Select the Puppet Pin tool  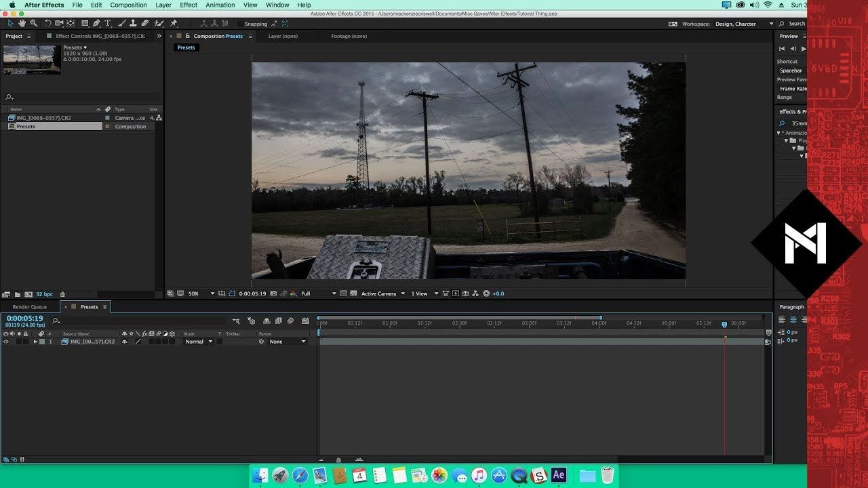174,24
